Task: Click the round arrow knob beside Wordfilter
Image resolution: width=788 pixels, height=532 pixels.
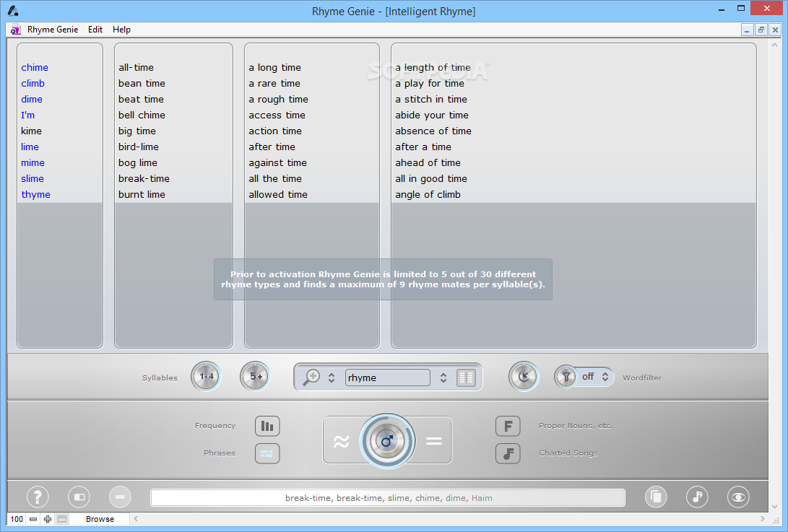Action: (x=524, y=376)
